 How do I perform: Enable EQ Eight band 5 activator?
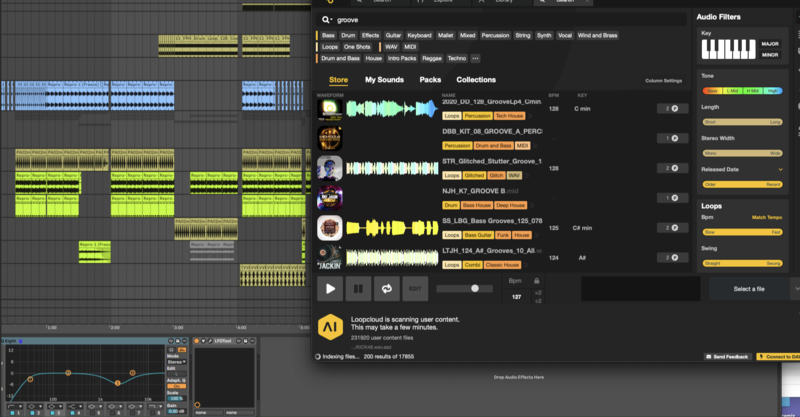tap(92, 412)
